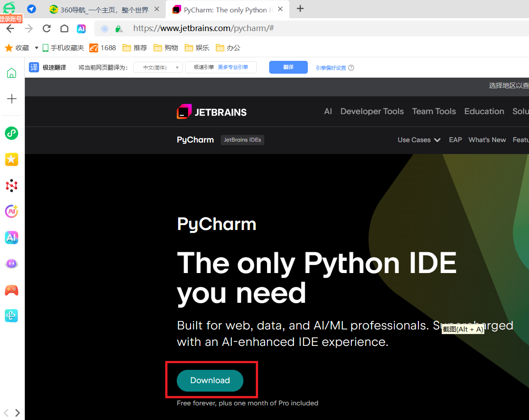
Task: Open the 1688 bookmark
Action: [x=103, y=48]
